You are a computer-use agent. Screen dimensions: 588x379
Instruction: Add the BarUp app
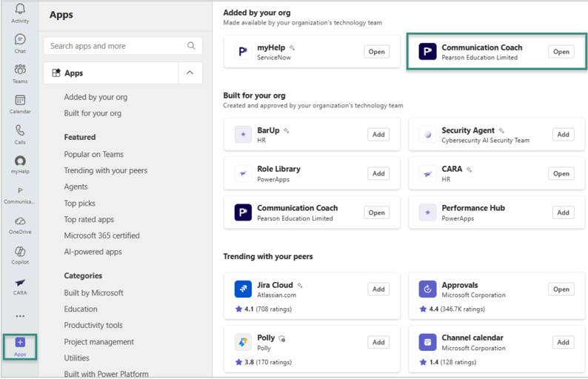(378, 134)
